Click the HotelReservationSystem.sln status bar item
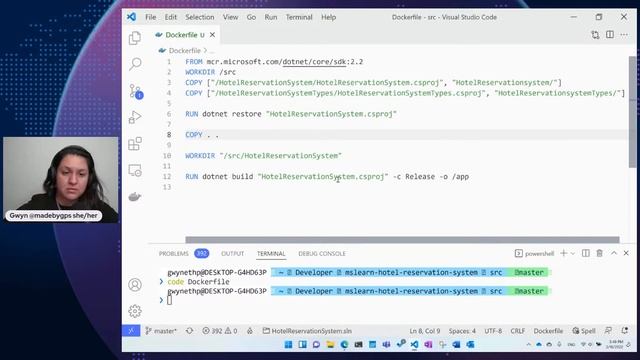The image size is (640, 360). point(307,331)
